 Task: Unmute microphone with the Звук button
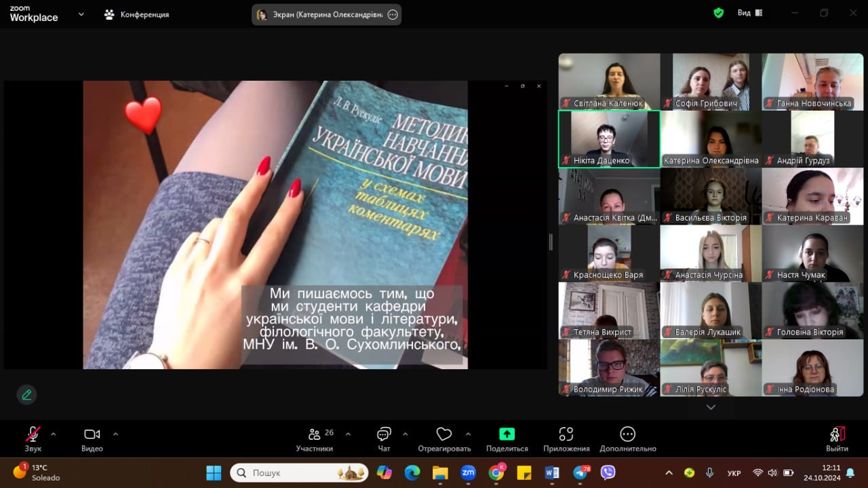click(x=33, y=434)
